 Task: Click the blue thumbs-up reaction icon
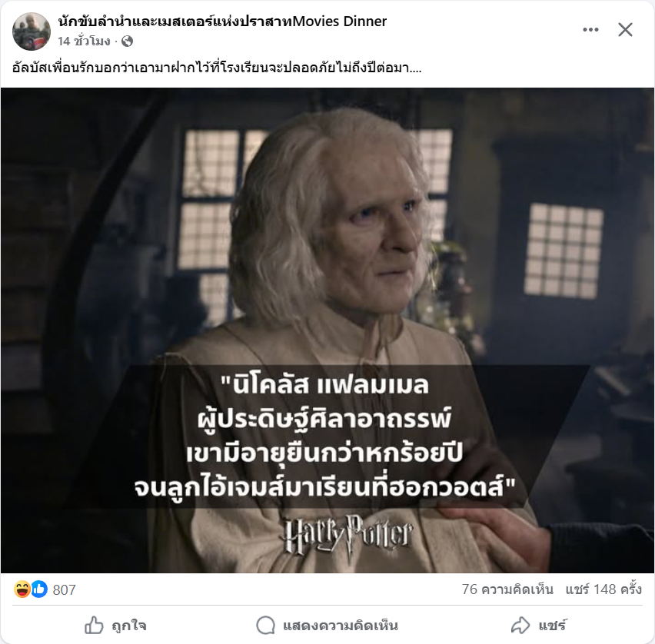click(39, 589)
